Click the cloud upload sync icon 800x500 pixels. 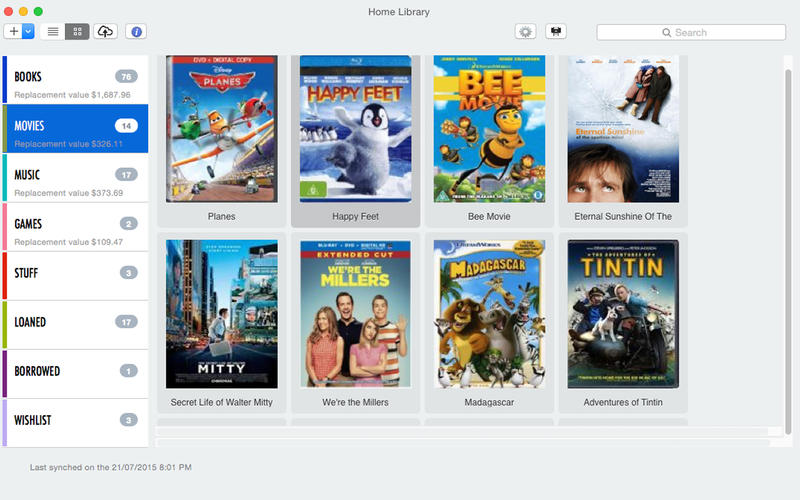[105, 32]
